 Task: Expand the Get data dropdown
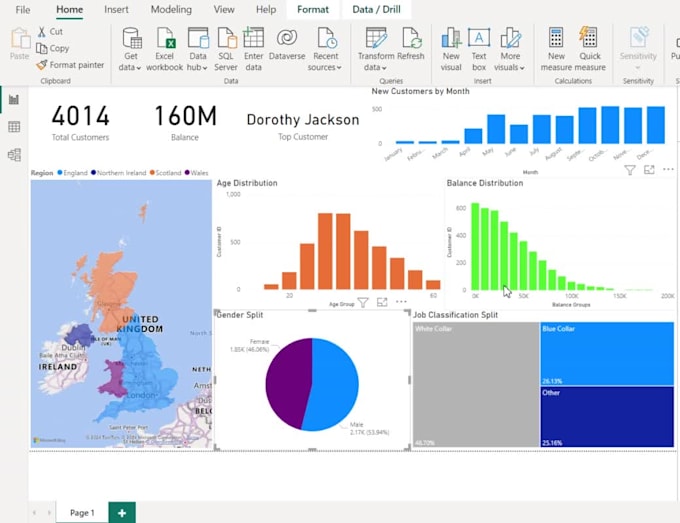(131, 67)
